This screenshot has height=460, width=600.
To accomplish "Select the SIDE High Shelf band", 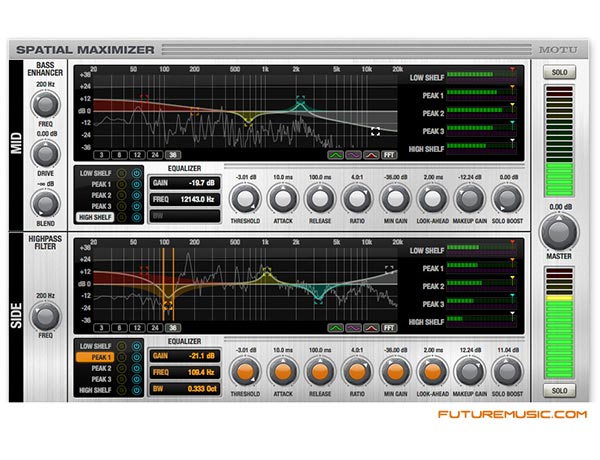I will click(x=95, y=391).
